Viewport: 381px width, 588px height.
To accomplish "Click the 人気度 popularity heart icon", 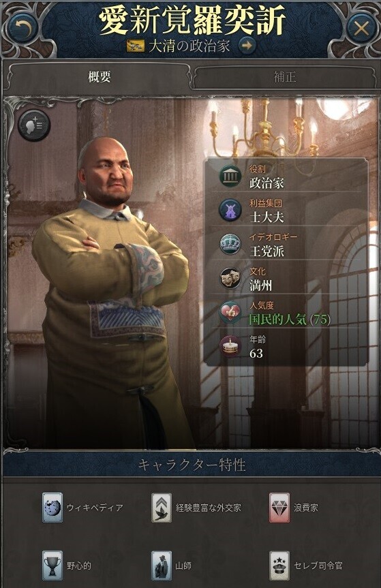I will coord(230,312).
